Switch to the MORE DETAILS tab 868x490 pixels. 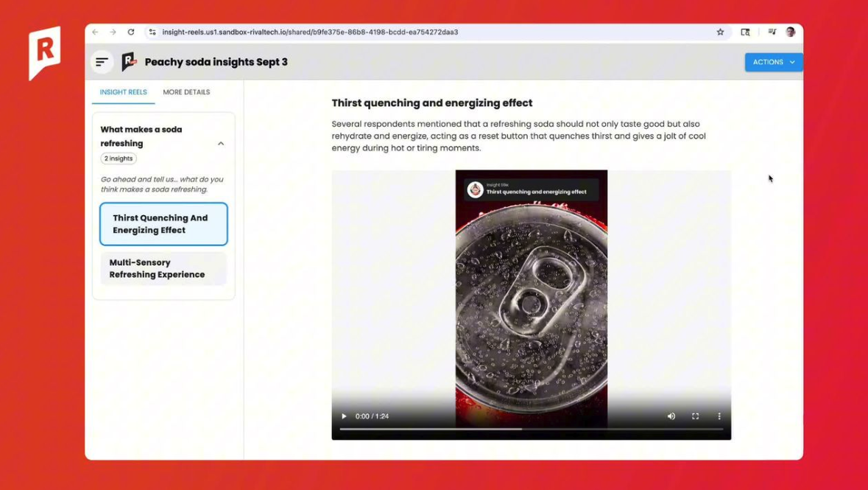[186, 92]
